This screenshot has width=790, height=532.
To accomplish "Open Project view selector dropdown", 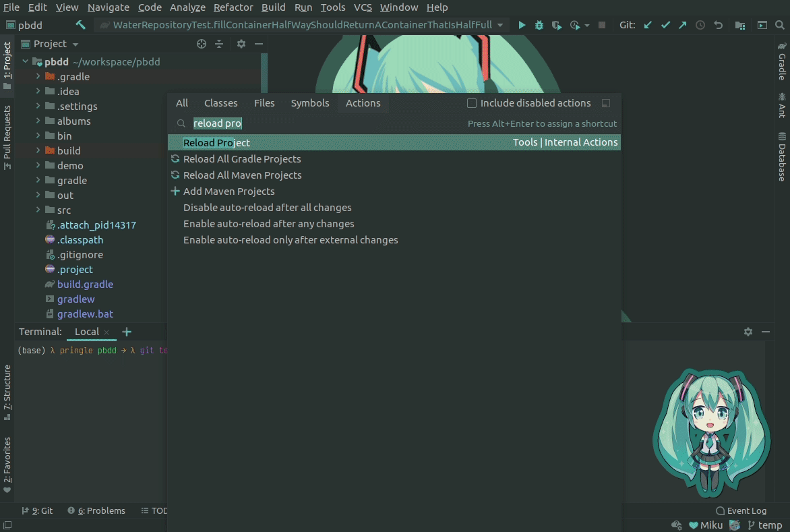I will pyautogui.click(x=75, y=45).
